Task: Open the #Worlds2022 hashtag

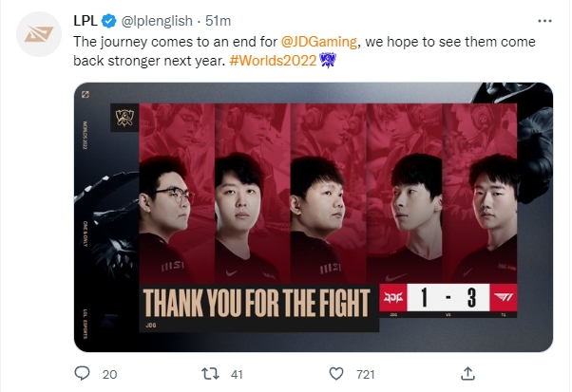Action: pyautogui.click(x=273, y=61)
